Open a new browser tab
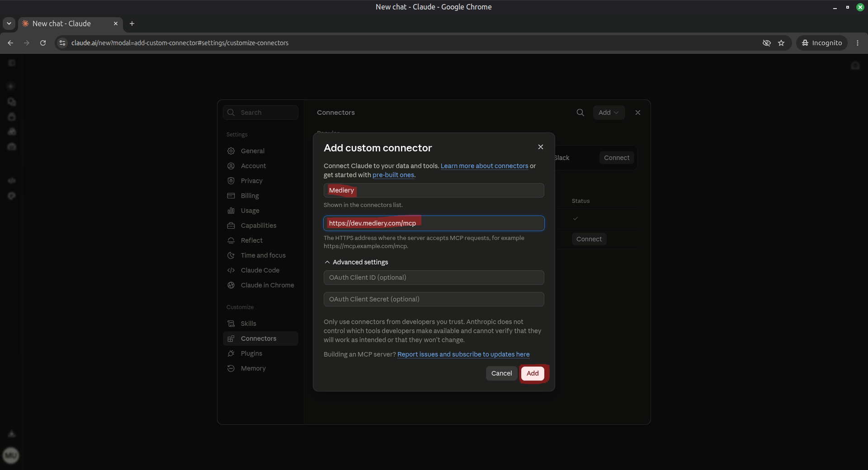 [132, 23]
